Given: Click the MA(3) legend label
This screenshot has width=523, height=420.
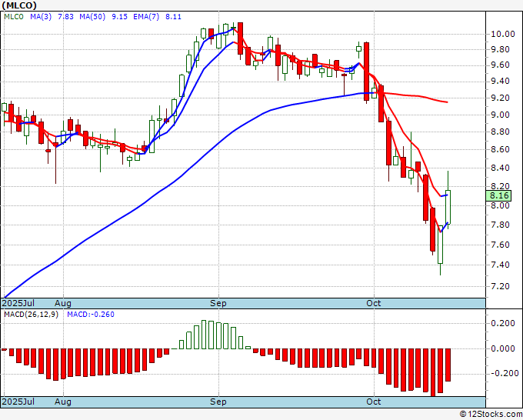Looking at the screenshot, I should coord(41,17).
